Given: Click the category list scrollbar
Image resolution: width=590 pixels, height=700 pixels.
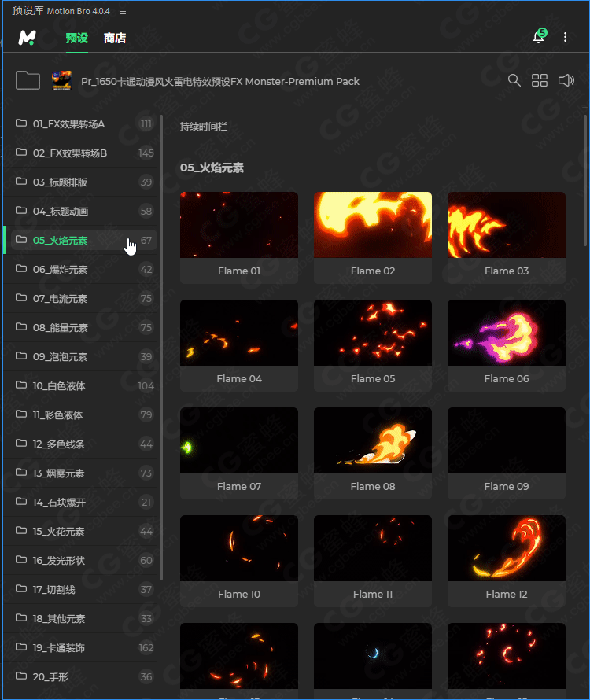Looking at the screenshot, I should tap(160, 348).
